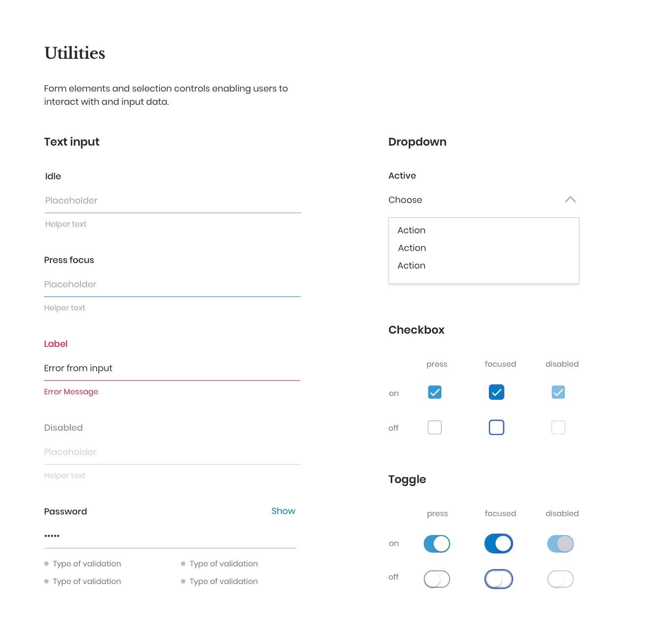Turn on the focused off toggle
Image resolution: width=672 pixels, height=632 pixels.
coord(499,579)
